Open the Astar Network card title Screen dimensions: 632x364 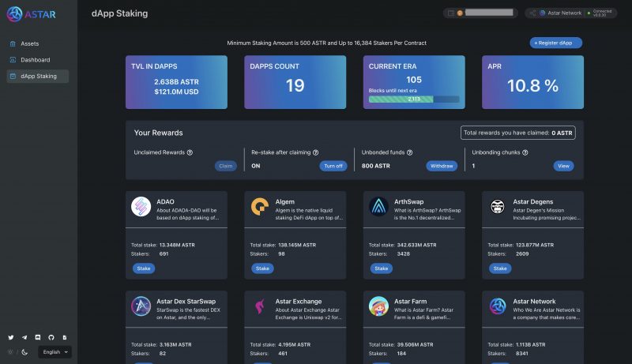(x=534, y=301)
